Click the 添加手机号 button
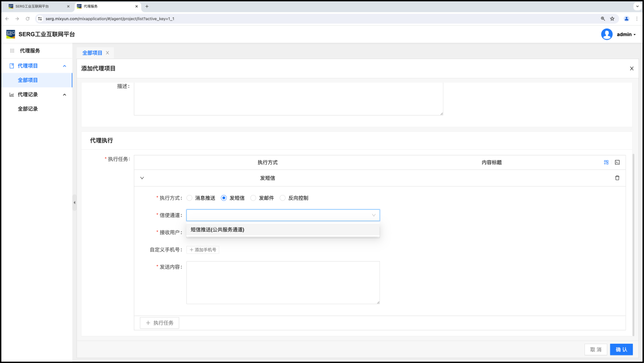Screen dimensions: 644x363 (203, 250)
